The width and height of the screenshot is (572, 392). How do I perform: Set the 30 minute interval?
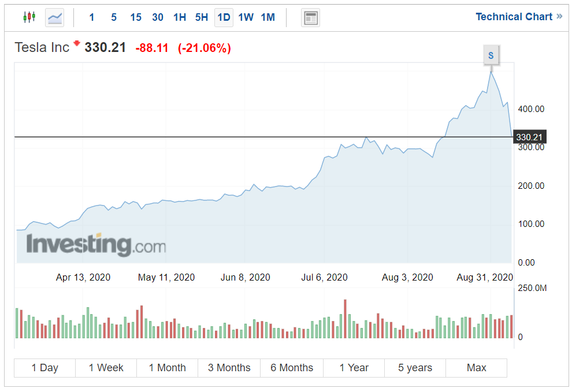[x=158, y=17]
